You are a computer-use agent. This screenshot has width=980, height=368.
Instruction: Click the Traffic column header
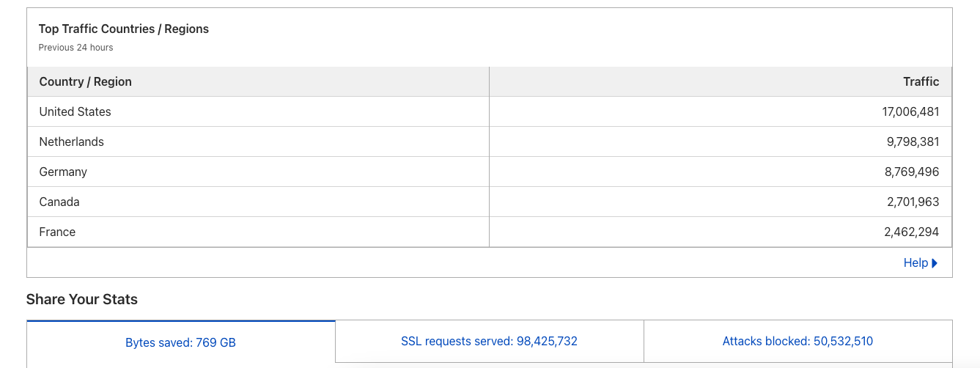tap(721, 81)
